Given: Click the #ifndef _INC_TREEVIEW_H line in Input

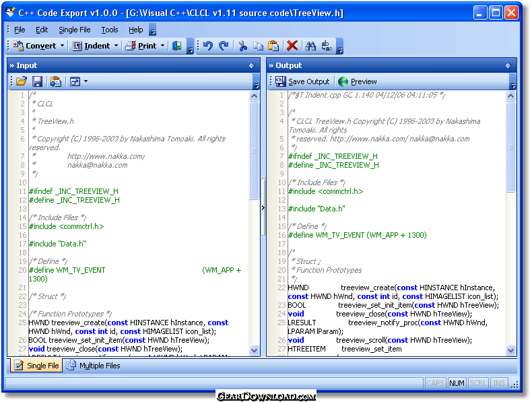Looking at the screenshot, I should click(73, 191).
